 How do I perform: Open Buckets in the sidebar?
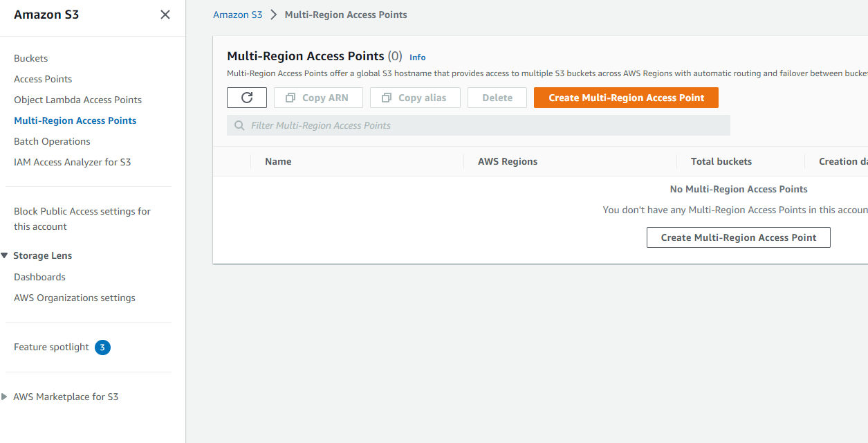31,58
